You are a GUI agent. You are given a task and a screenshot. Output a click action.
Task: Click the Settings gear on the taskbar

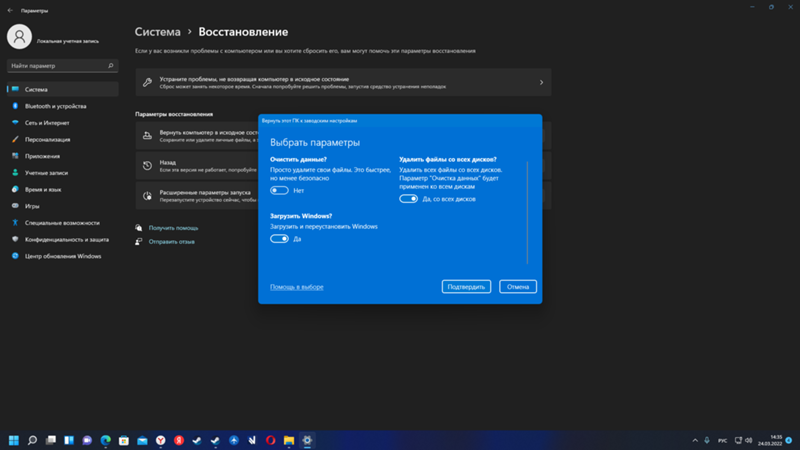[307, 440]
